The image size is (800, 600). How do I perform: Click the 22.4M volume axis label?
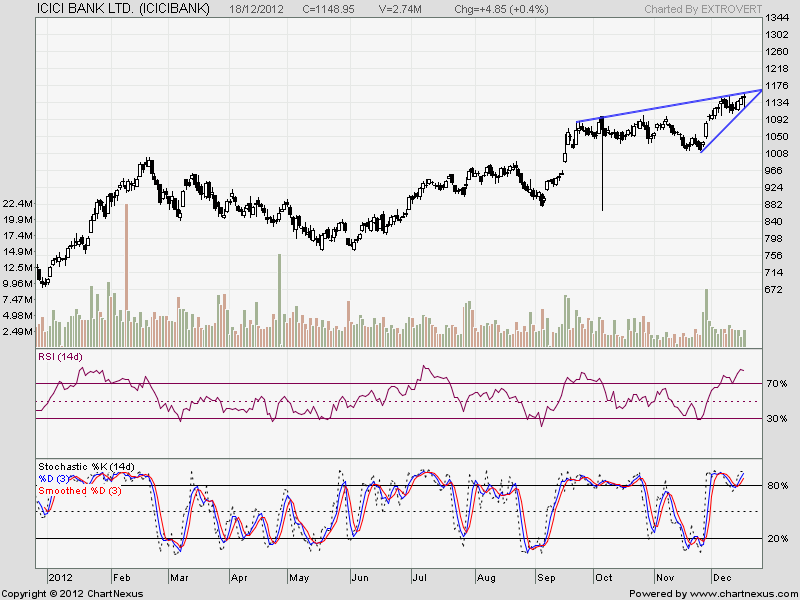(x=18, y=204)
